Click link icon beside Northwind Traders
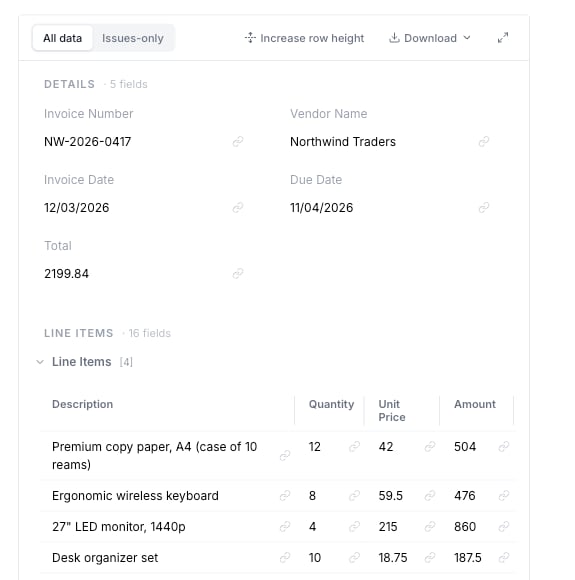Viewport: 575px width, 580px height. click(484, 142)
